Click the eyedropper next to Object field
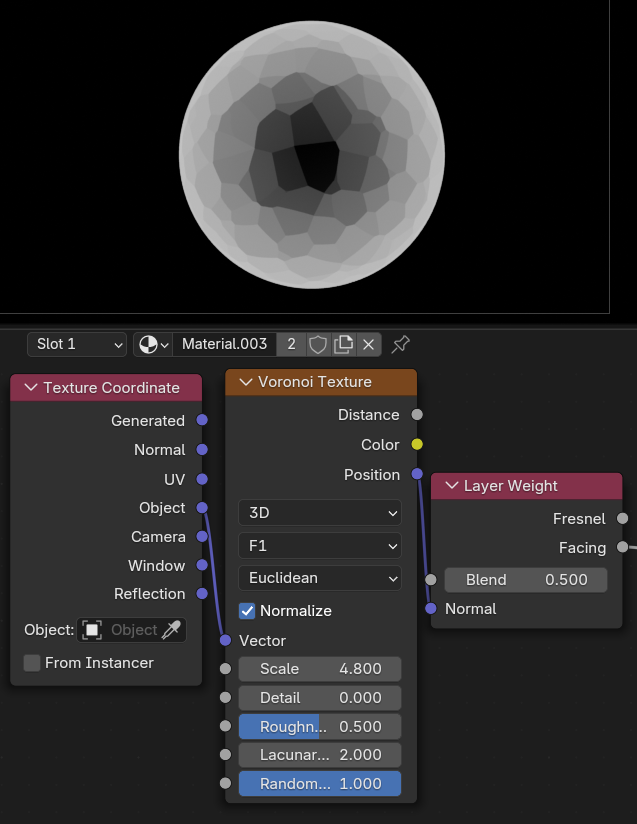The width and height of the screenshot is (637, 824). click(x=172, y=630)
